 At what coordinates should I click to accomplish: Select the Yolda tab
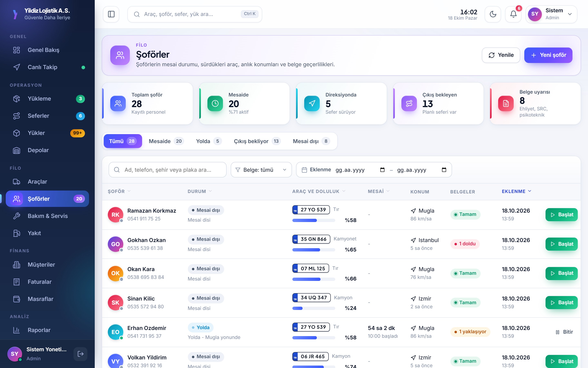(x=209, y=141)
